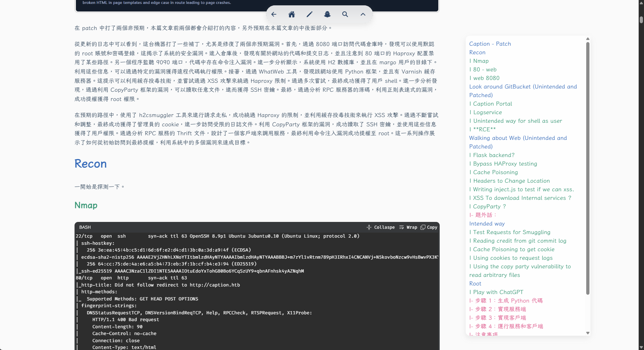Image resolution: width=644 pixels, height=350 pixels.
Task: Click the back arrow in floating toolbar
Action: [274, 14]
